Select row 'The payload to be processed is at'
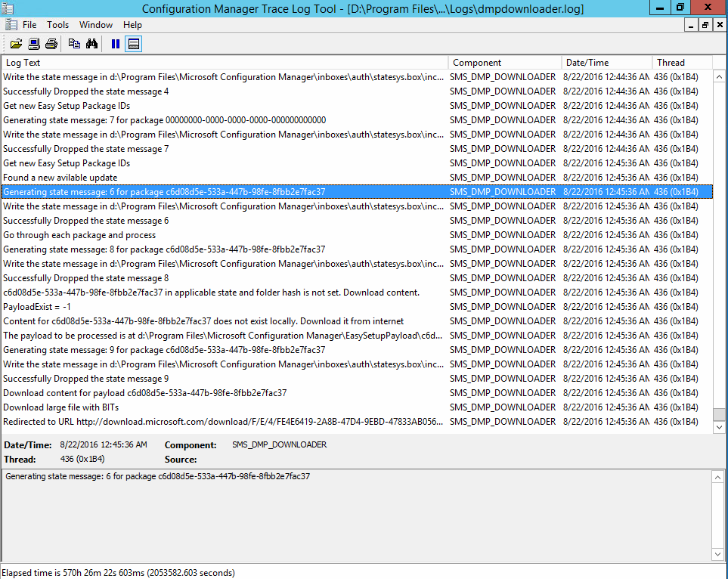The image size is (728, 579). (x=357, y=336)
